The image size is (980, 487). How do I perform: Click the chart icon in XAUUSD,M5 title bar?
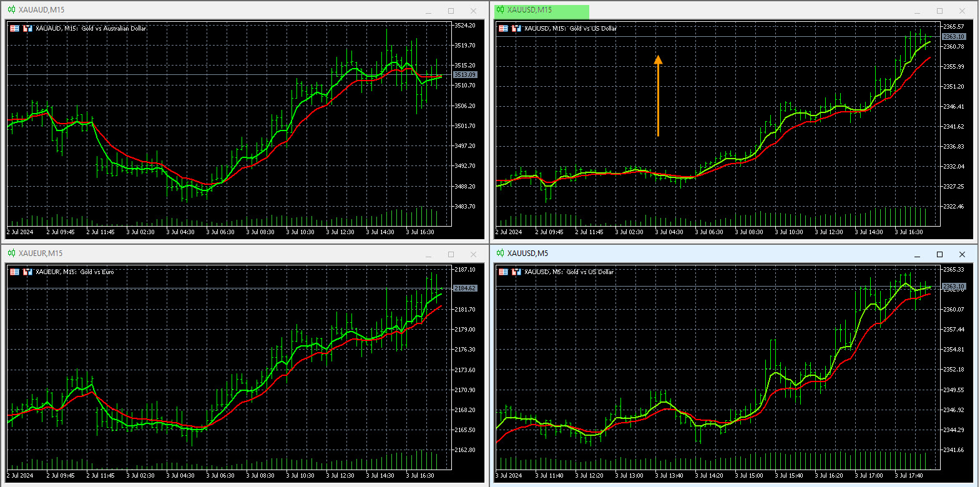[x=500, y=253]
